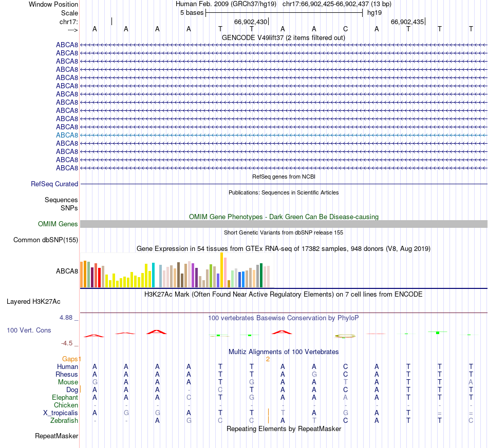The width and height of the screenshot is (488, 448).
Task: Click Repeating Elements by RepeatMasker title
Action: tap(284, 428)
